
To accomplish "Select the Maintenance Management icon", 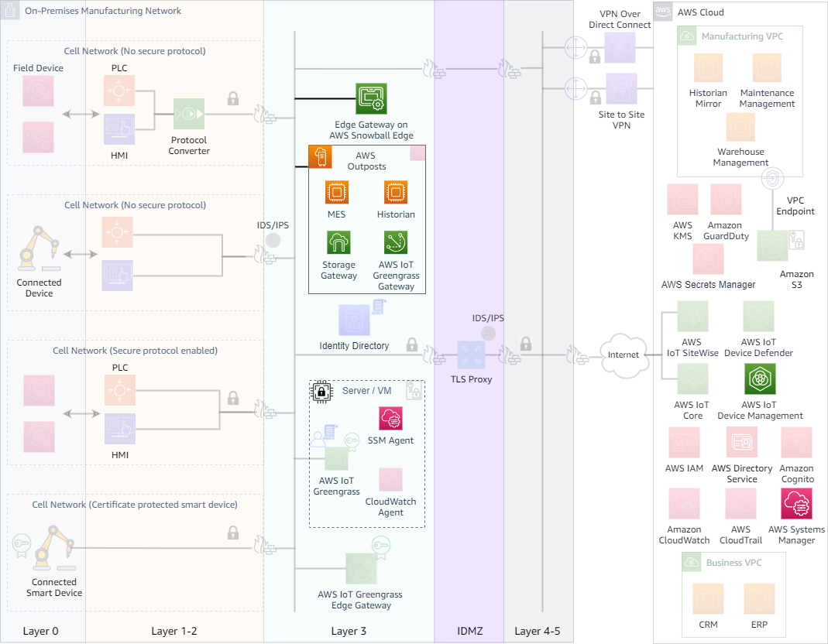I will [x=767, y=67].
